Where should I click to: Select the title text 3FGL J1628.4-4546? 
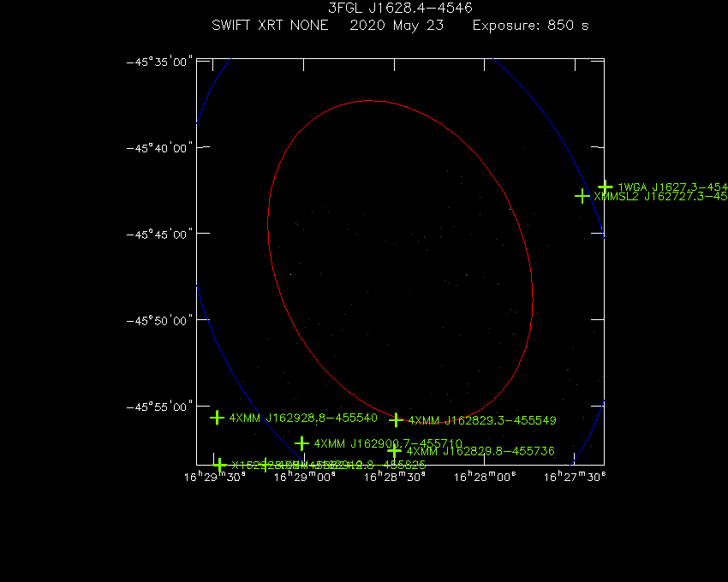coord(400,8)
